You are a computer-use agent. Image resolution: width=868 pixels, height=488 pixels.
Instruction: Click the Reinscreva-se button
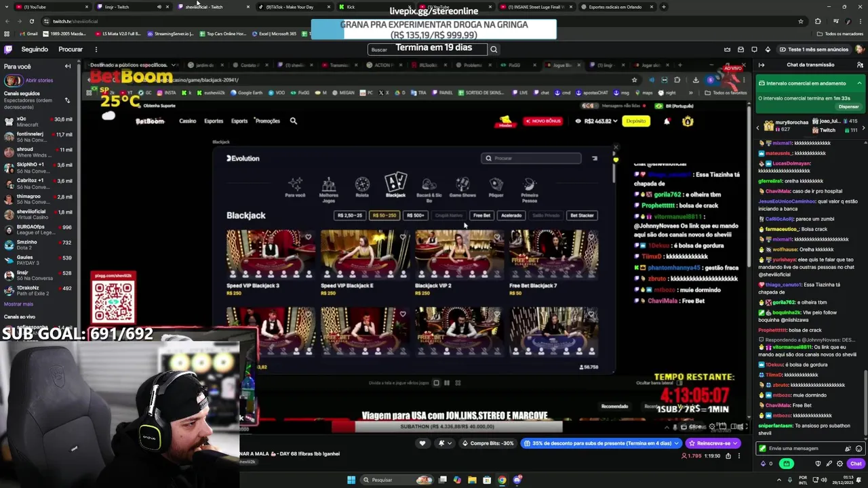coord(713,443)
